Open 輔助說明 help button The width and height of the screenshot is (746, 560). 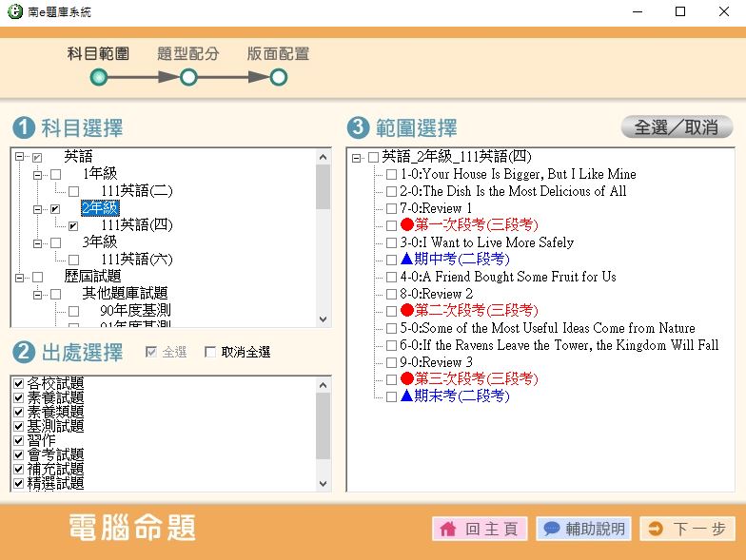click(584, 529)
